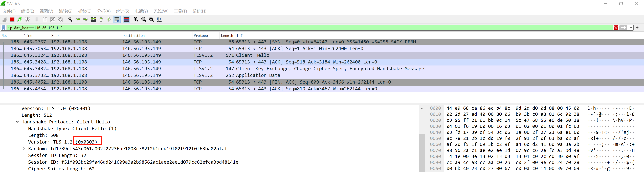The height and width of the screenshot is (172, 644).
Task: Toggle packet list colorization
Action: (126, 19)
